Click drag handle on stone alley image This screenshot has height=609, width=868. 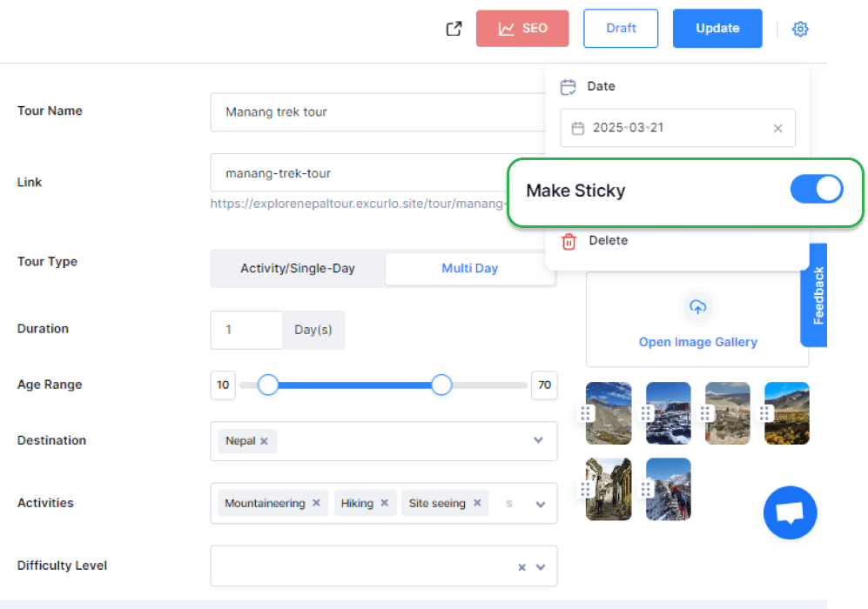coord(586,489)
